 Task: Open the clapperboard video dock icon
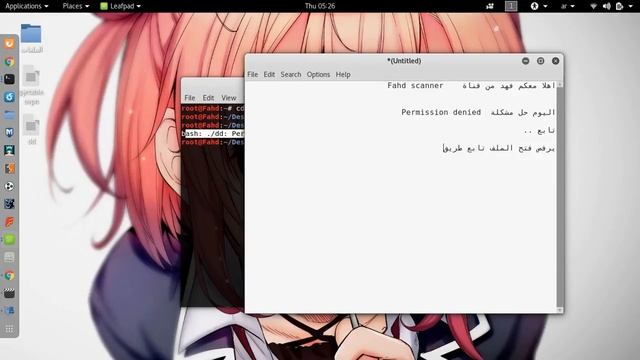[x=9, y=293]
